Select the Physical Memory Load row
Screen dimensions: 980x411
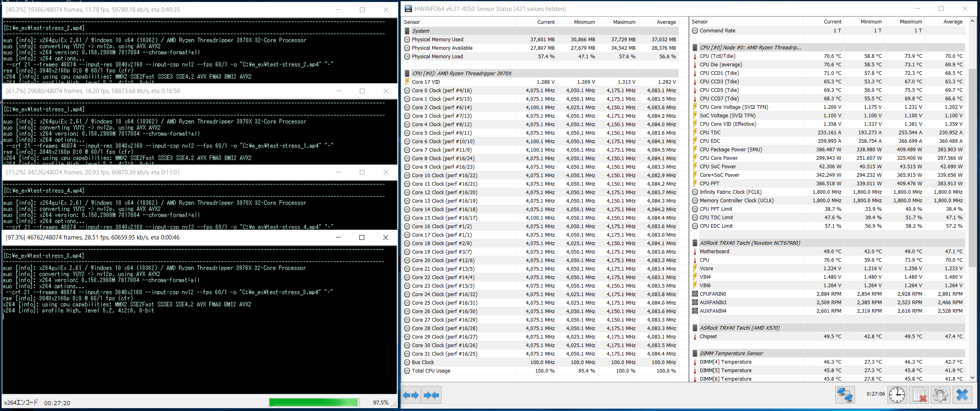coord(540,56)
